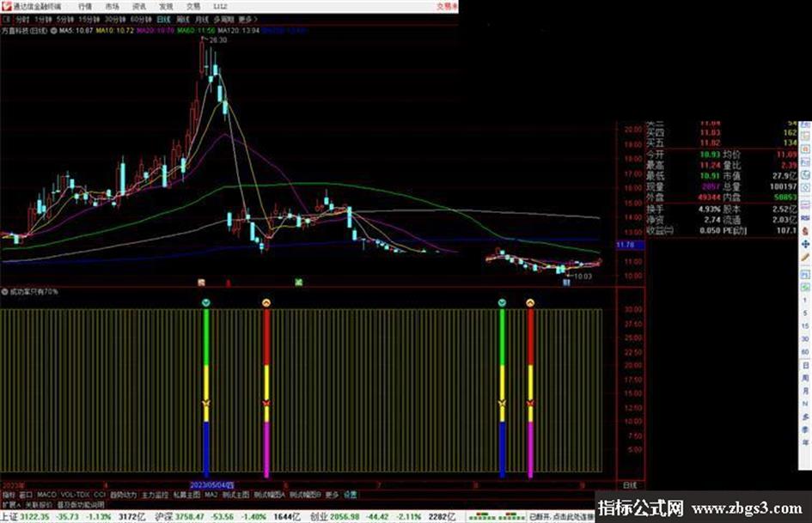
Task: Open the 市场 menu
Action: [112, 6]
